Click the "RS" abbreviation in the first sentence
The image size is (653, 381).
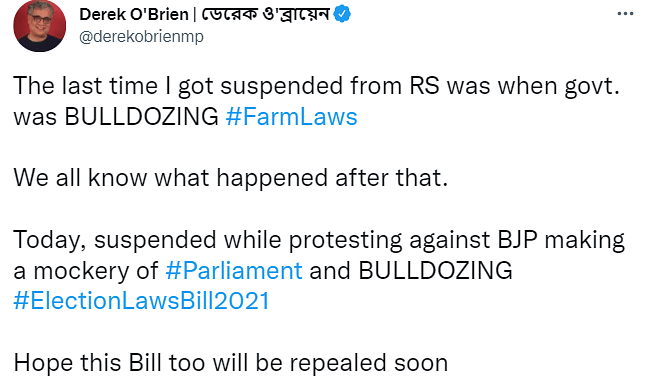point(424,86)
